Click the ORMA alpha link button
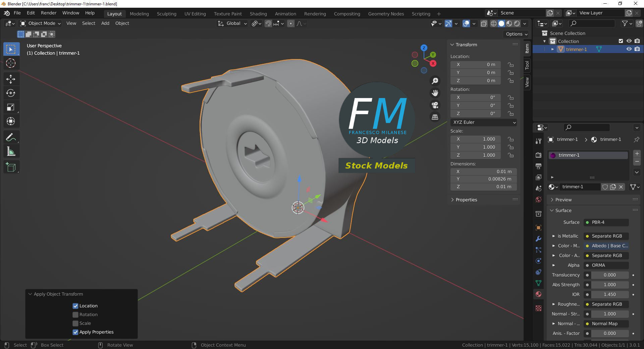This screenshot has height=349, width=644. tap(606, 265)
